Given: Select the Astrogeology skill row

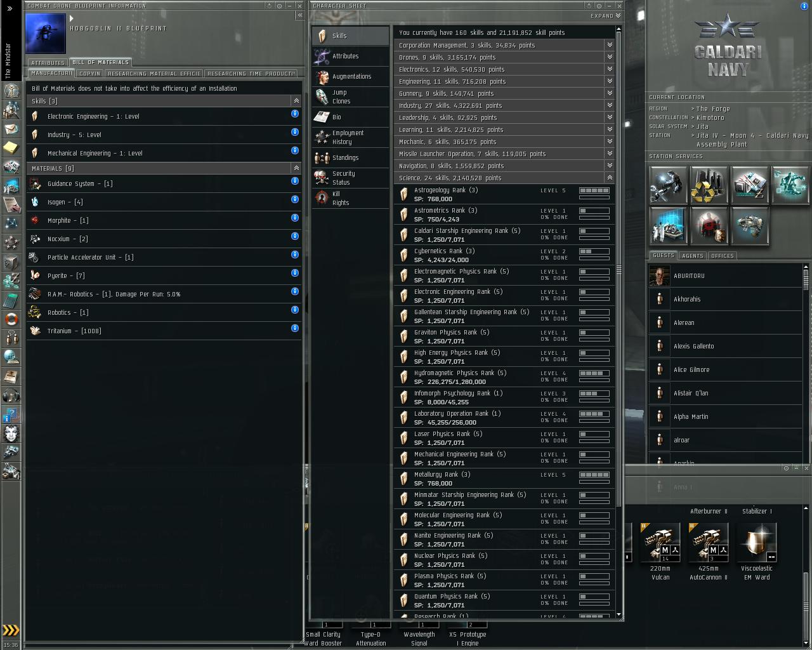Looking at the screenshot, I should click(x=504, y=194).
